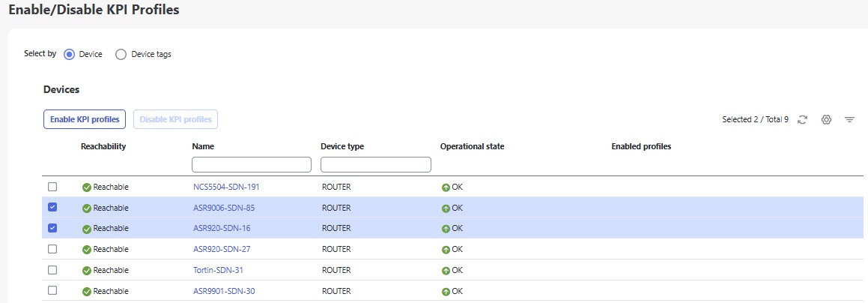Click Enable KPI profiles button

click(x=85, y=119)
